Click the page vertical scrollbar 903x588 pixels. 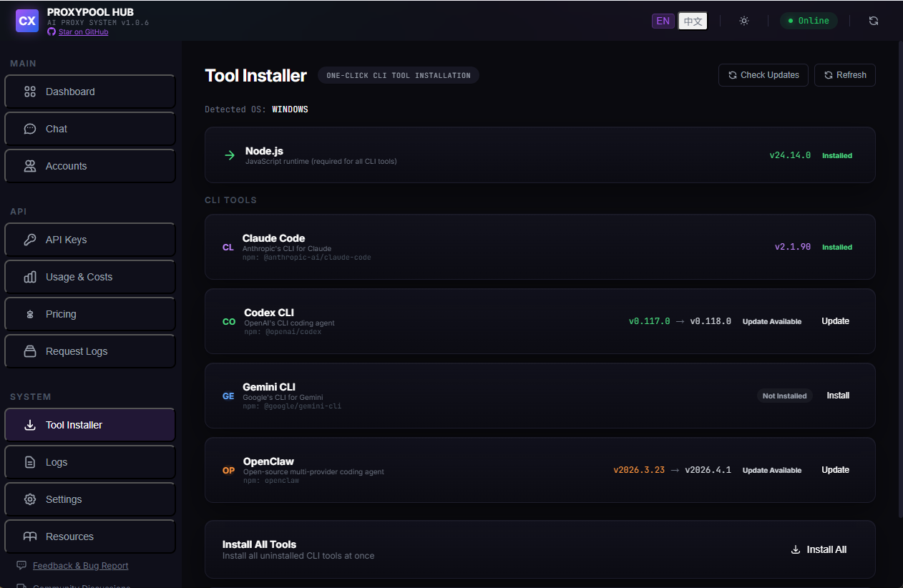click(900, 279)
